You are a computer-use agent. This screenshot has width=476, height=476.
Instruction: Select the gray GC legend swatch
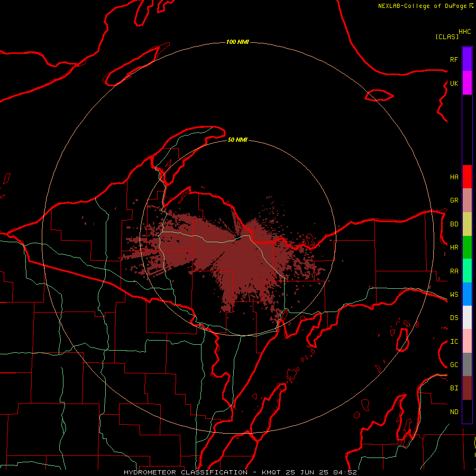point(467,364)
